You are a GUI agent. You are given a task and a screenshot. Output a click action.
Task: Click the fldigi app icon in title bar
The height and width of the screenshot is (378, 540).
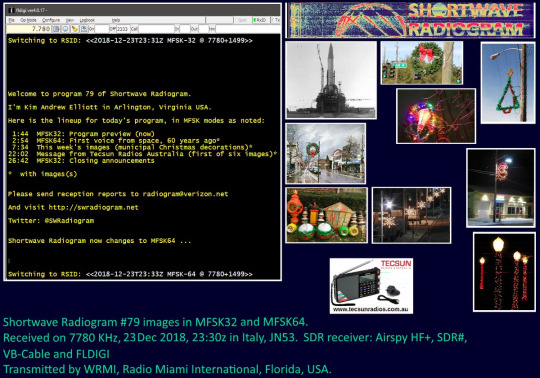(11, 10)
